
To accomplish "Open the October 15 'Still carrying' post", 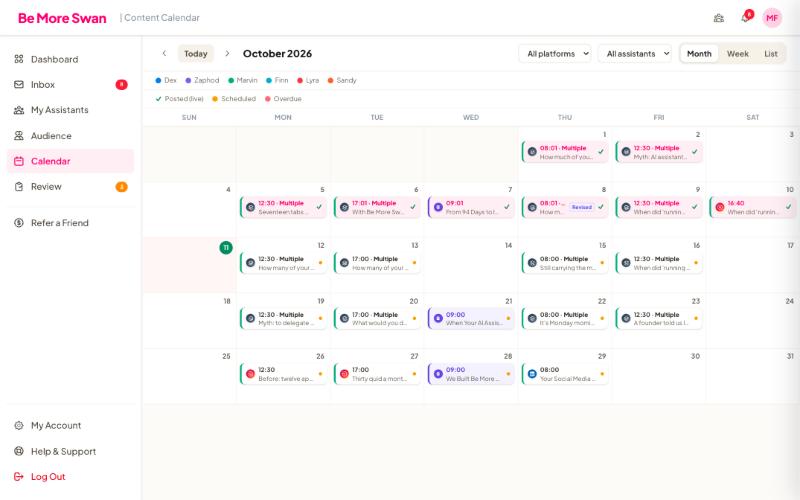I will tap(565, 263).
